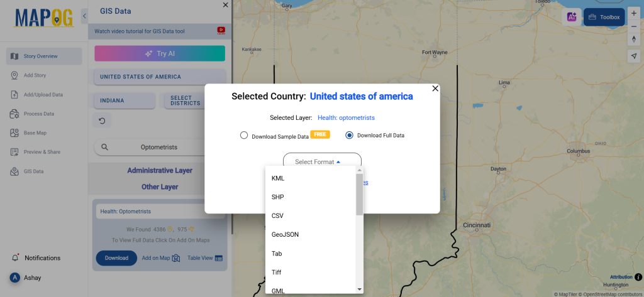Open Notifications bell in sidebar
Image resolution: width=644 pixels, height=297 pixels.
[x=15, y=257]
